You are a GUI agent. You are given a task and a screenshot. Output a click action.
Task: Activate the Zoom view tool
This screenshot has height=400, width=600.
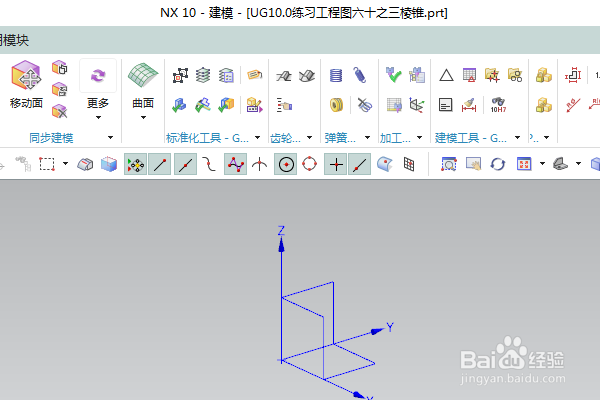(x=448, y=165)
